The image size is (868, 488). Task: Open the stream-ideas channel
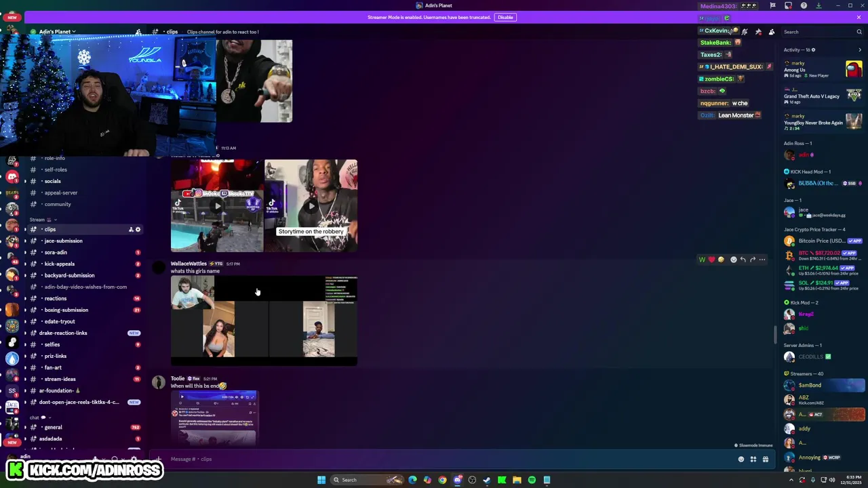pos(85,379)
